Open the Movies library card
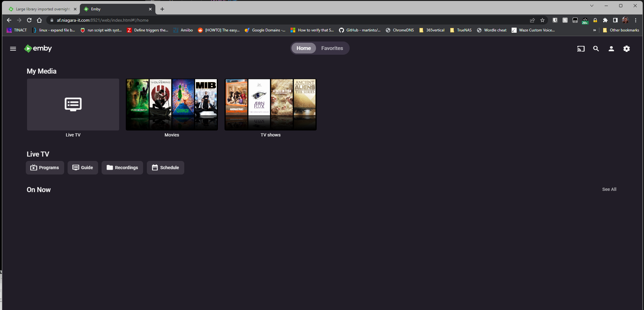 pyautogui.click(x=172, y=104)
